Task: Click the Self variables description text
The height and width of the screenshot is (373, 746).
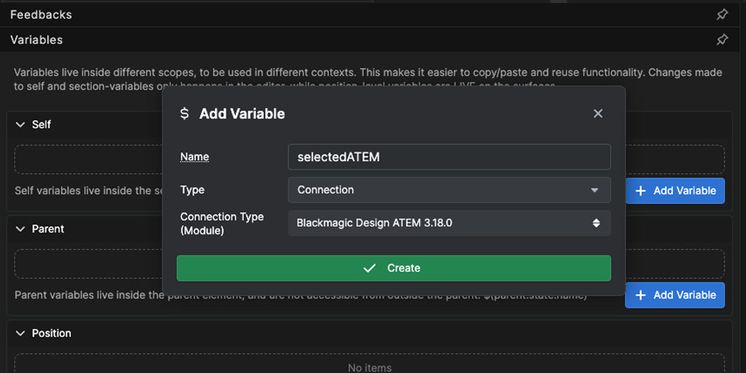Action: (x=88, y=191)
